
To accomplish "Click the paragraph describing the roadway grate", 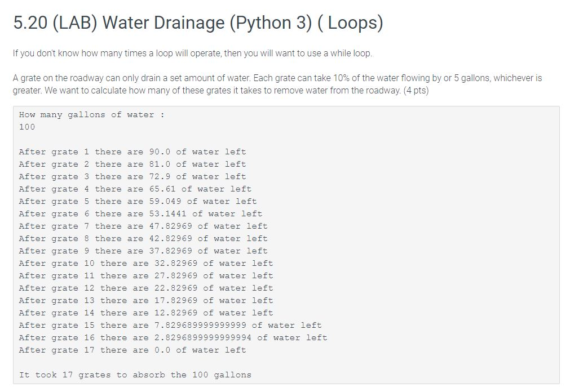I will pos(277,84).
